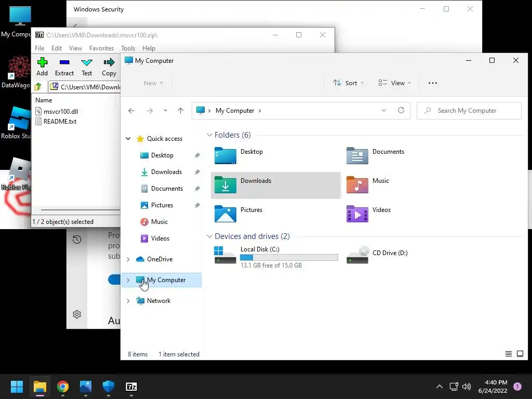
Task: Click My Computer in the address breadcrumb
Action: 235,111
